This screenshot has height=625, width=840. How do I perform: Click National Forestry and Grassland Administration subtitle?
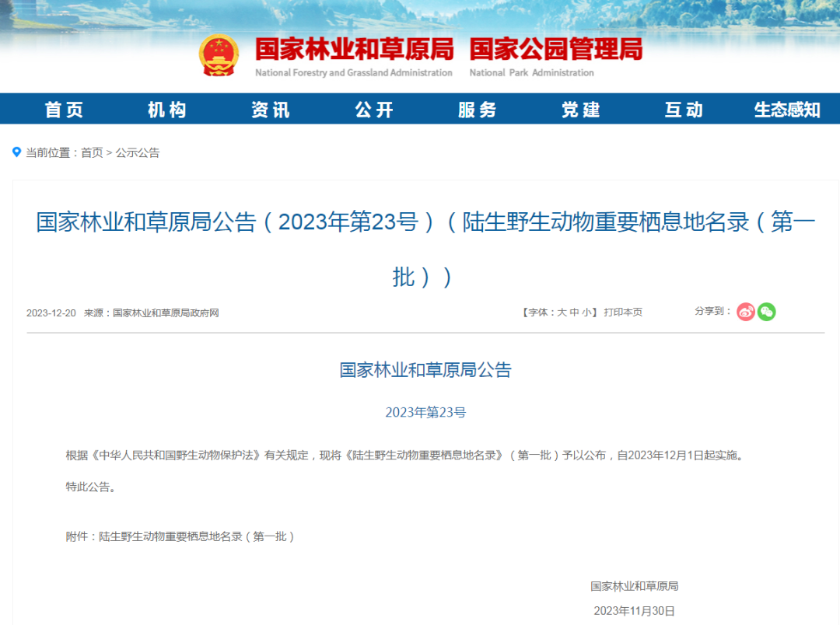tap(354, 73)
